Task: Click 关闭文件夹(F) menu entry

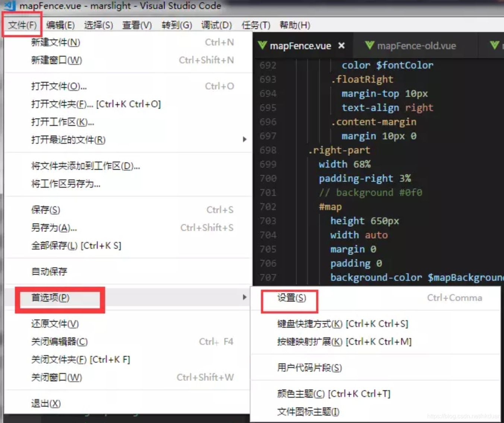Action: click(128, 360)
